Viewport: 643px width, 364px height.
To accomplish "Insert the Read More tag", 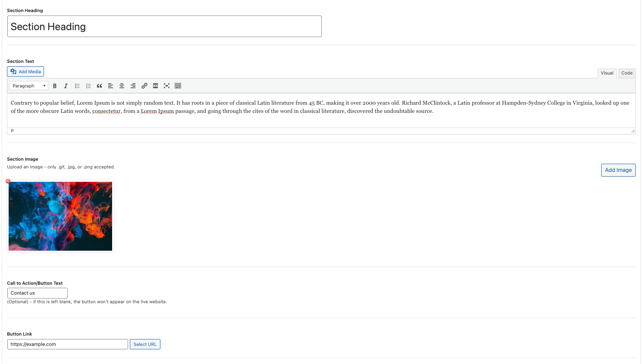I will pyautogui.click(x=156, y=86).
